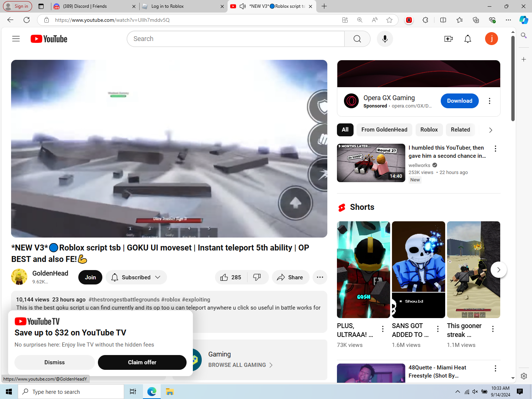Screen dimensions: 532x399
Task: Open the YouTube hamburger guide menu
Action: pyautogui.click(x=16, y=39)
